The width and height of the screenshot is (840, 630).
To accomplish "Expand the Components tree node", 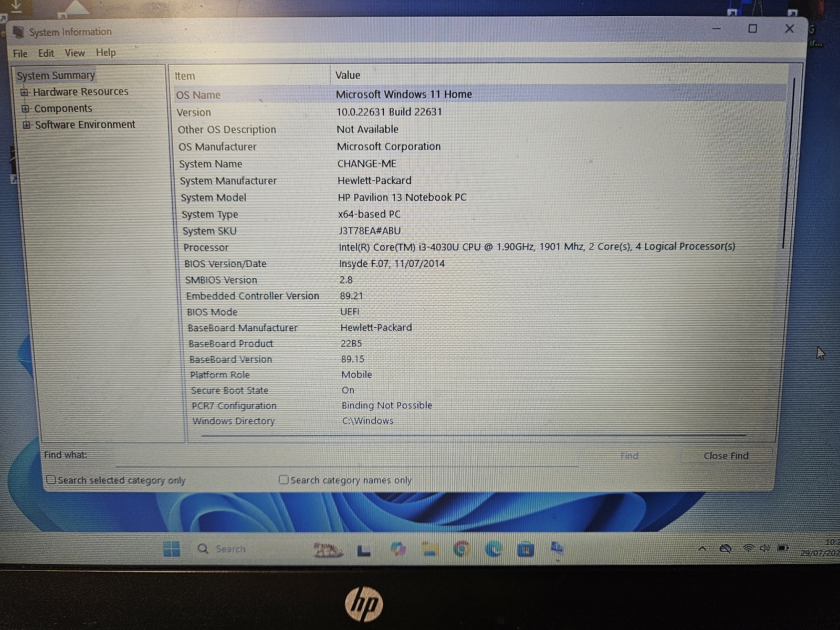I will coord(25,109).
